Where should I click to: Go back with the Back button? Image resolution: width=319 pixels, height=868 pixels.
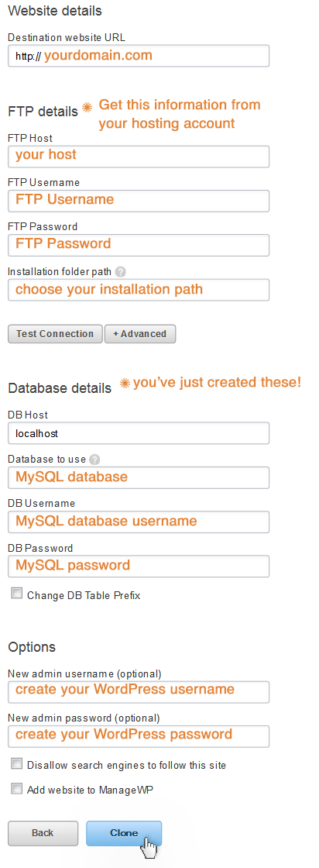pos(43,833)
